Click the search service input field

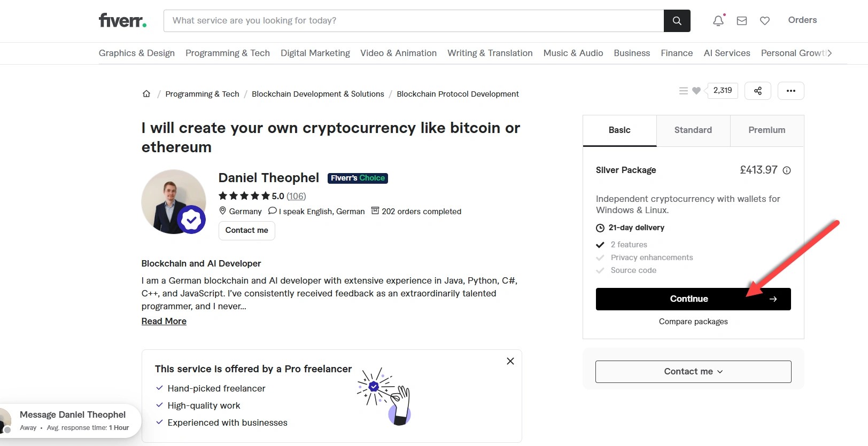(414, 21)
